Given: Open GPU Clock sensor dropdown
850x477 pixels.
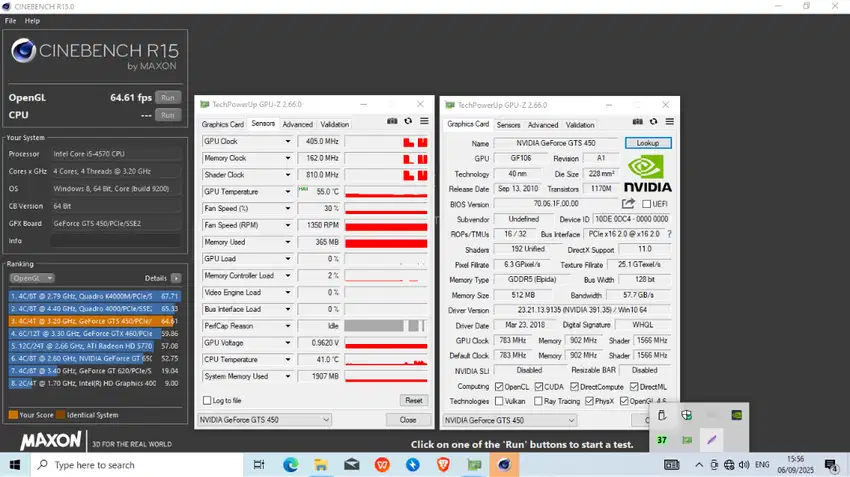Looking at the screenshot, I should click(x=288, y=141).
